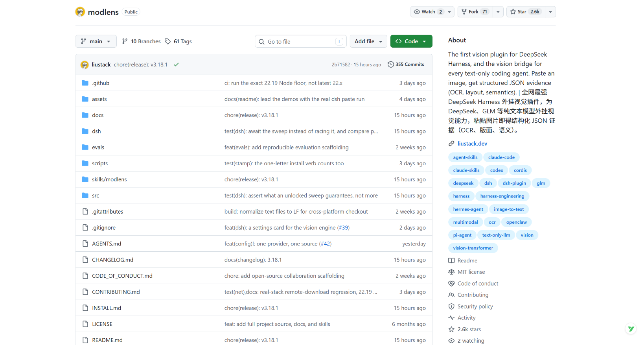Click the branch icon beside 10 Branches

tap(125, 41)
